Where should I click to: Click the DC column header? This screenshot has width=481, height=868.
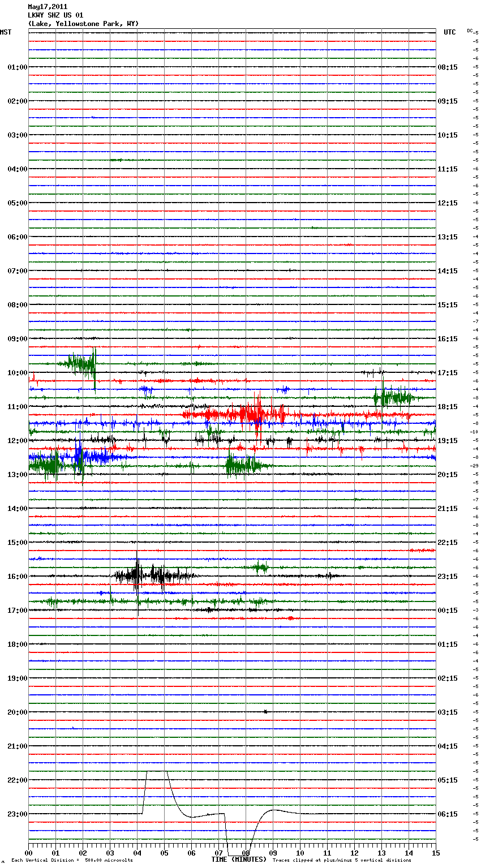click(470, 31)
